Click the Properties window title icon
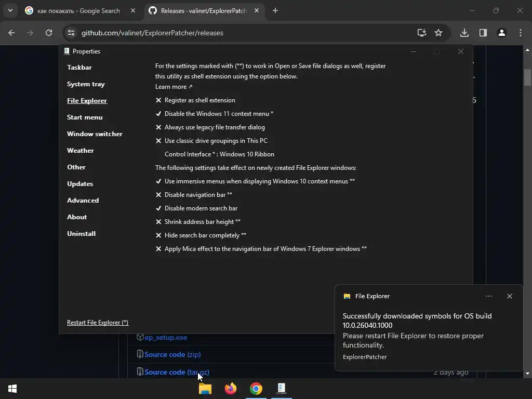Viewport: 532px width, 399px height. point(66,51)
